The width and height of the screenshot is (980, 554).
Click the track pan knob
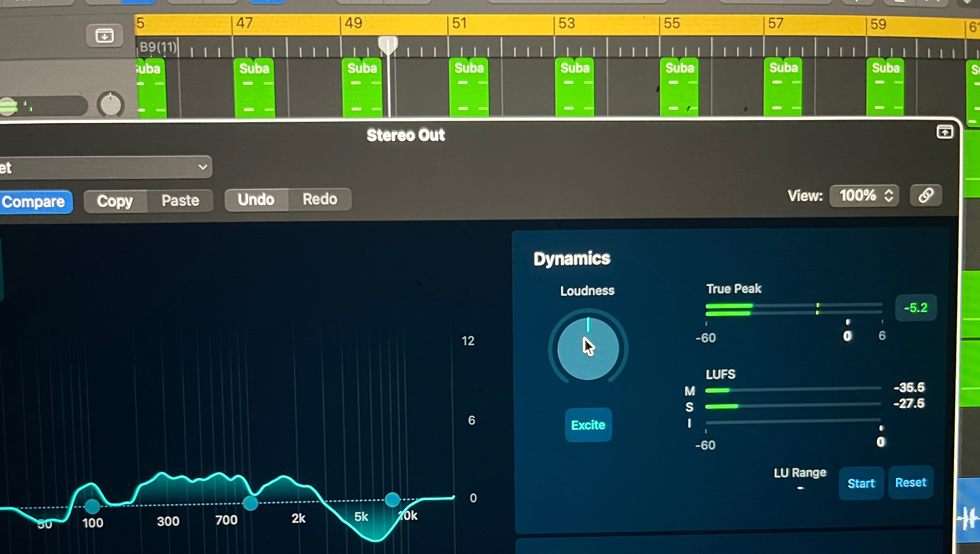(111, 105)
